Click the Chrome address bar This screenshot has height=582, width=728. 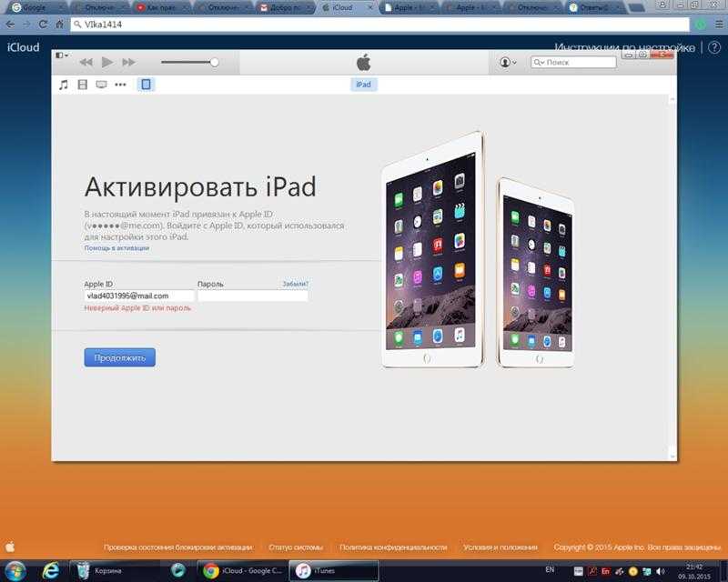(379, 25)
